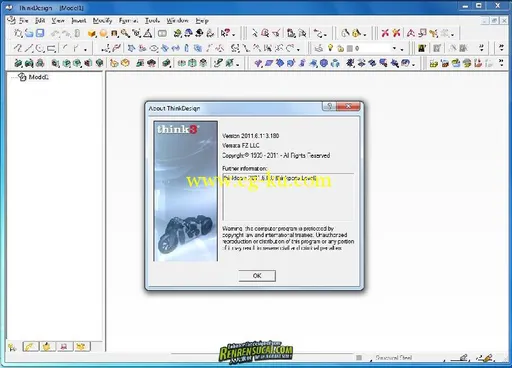Image resolution: width=512 pixels, height=368 pixels.
Task: Select the blue parallelogram planar surface icon
Action: pyautogui.click(x=269, y=63)
